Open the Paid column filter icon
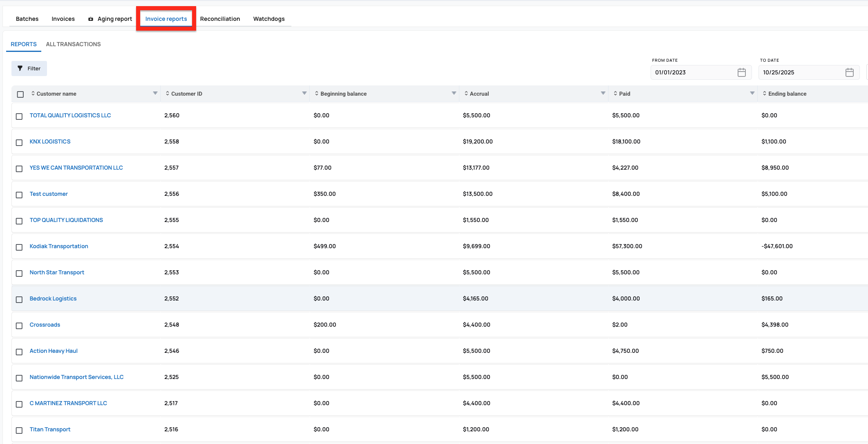The image size is (868, 444). (752, 93)
